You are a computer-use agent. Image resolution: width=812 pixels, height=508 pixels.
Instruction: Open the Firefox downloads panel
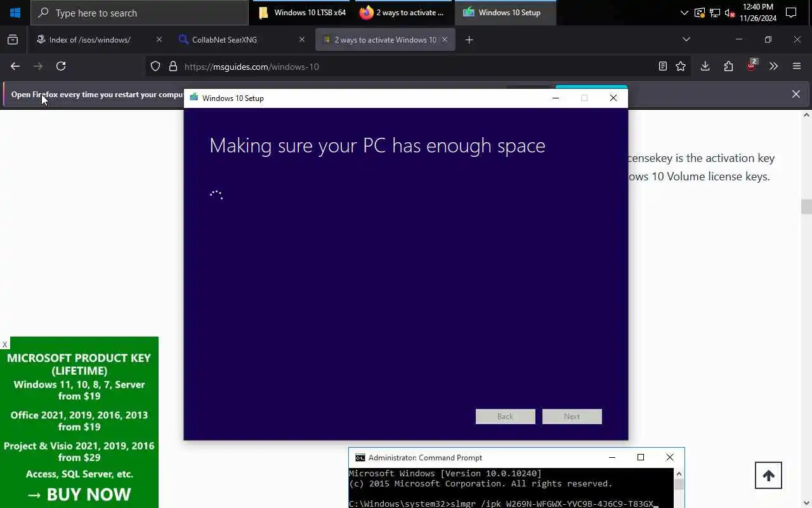pos(705,66)
